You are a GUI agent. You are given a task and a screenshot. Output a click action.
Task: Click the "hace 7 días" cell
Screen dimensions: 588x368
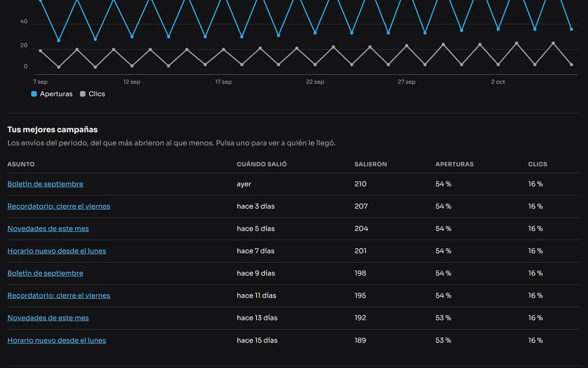tap(256, 251)
